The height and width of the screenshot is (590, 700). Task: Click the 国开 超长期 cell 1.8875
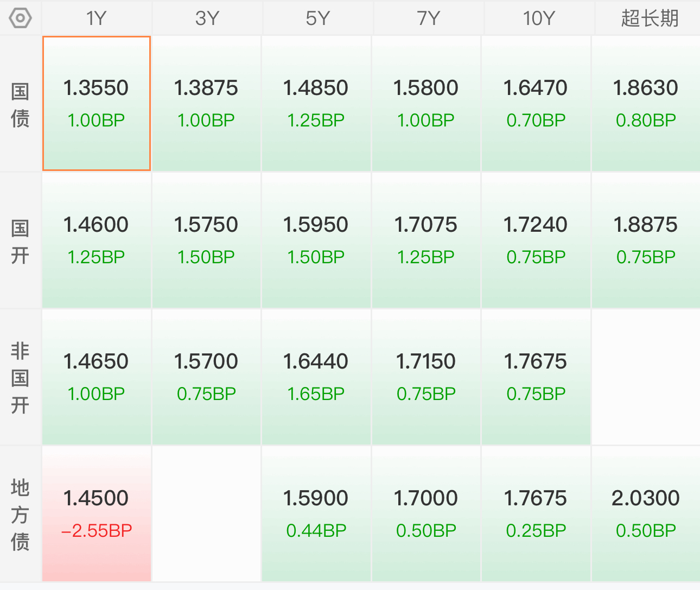click(x=646, y=240)
